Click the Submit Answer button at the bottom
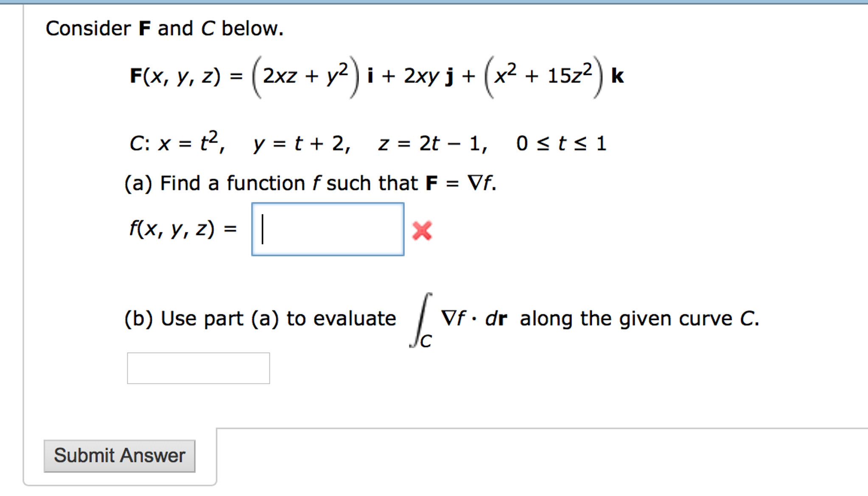 pyautogui.click(x=119, y=455)
